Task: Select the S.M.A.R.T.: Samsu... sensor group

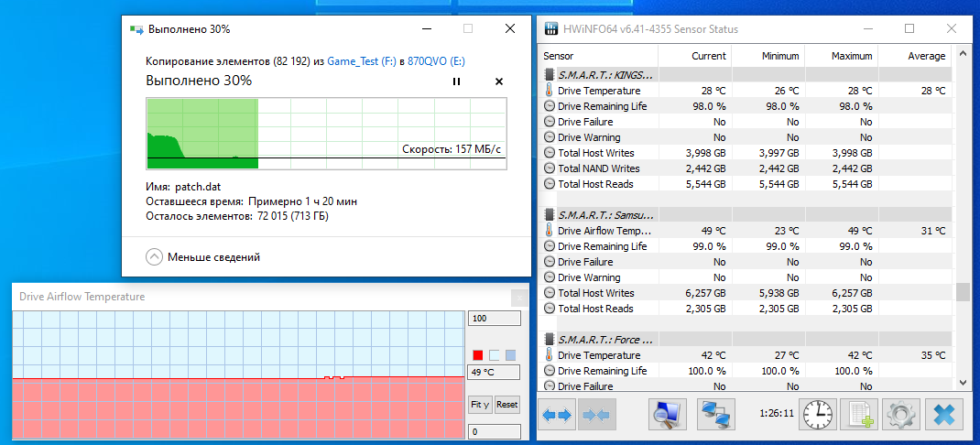Action: pyautogui.click(x=745, y=215)
